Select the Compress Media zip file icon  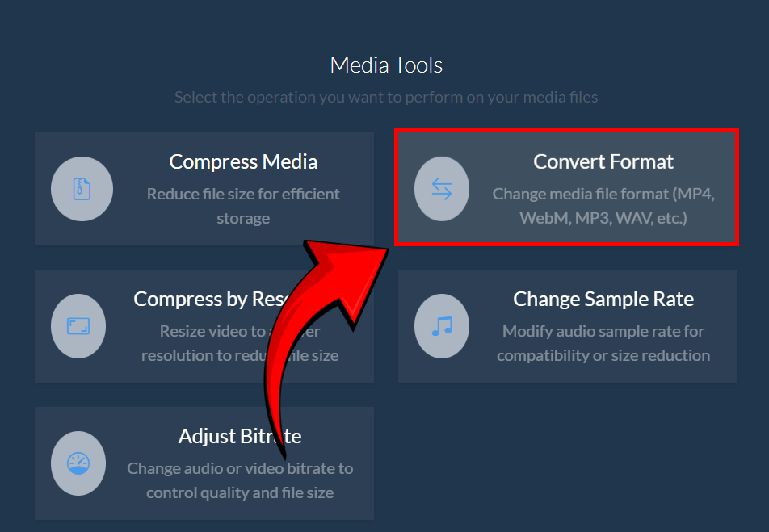[82, 189]
